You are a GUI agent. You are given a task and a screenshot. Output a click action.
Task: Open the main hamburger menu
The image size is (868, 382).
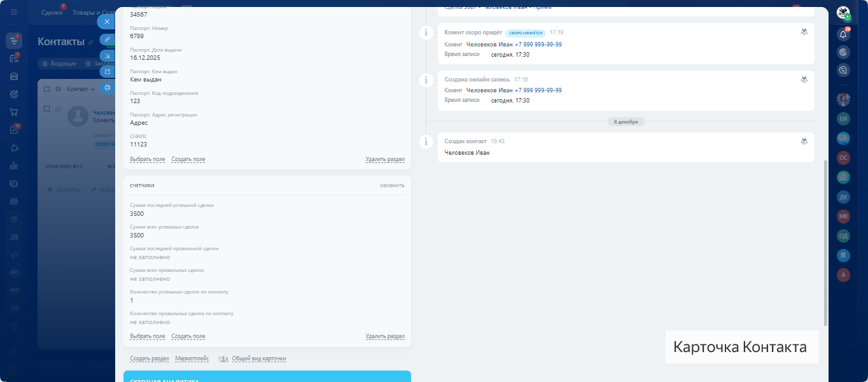pos(14,13)
